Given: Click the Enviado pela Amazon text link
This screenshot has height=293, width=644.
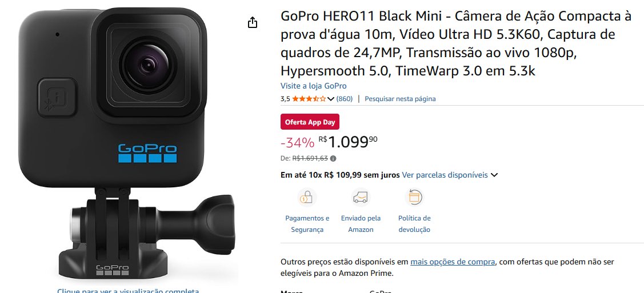Looking at the screenshot, I should 361,224.
